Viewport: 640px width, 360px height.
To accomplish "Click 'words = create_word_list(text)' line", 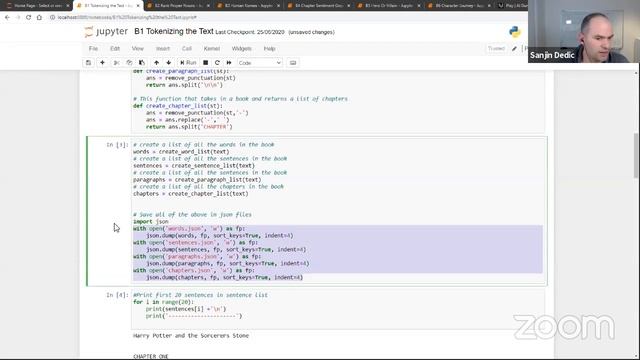I will click(181, 152).
